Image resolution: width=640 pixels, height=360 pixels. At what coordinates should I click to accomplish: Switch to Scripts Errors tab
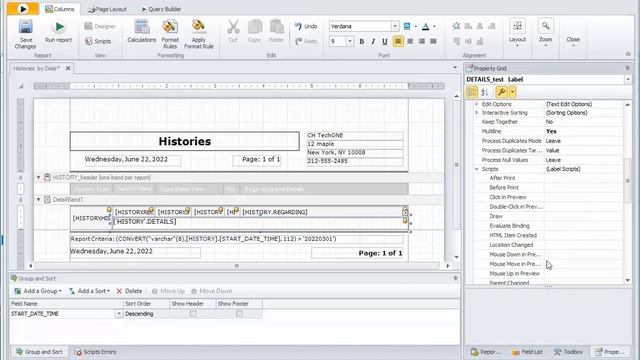[x=96, y=352]
